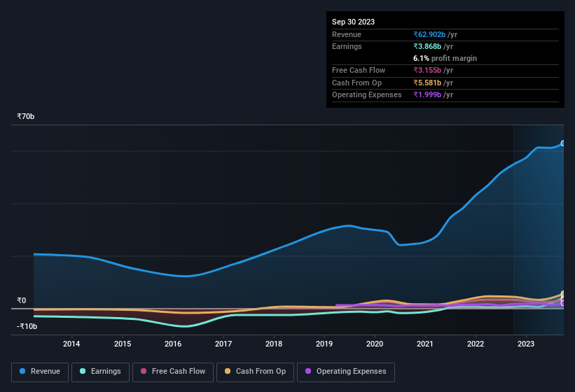The width and height of the screenshot is (575, 392).
Task: Toggle the Revenue legend button
Action: pyautogui.click(x=40, y=372)
